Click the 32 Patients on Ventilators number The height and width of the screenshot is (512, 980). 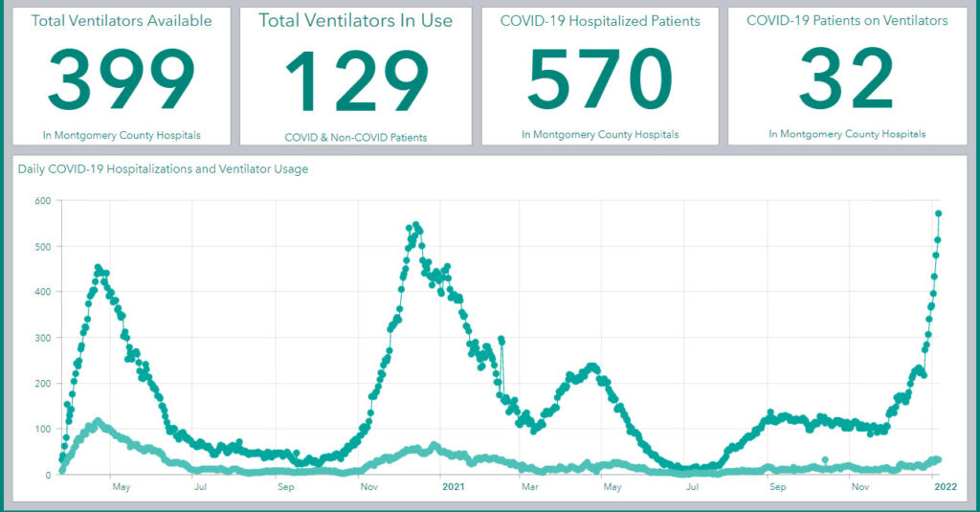(847, 78)
